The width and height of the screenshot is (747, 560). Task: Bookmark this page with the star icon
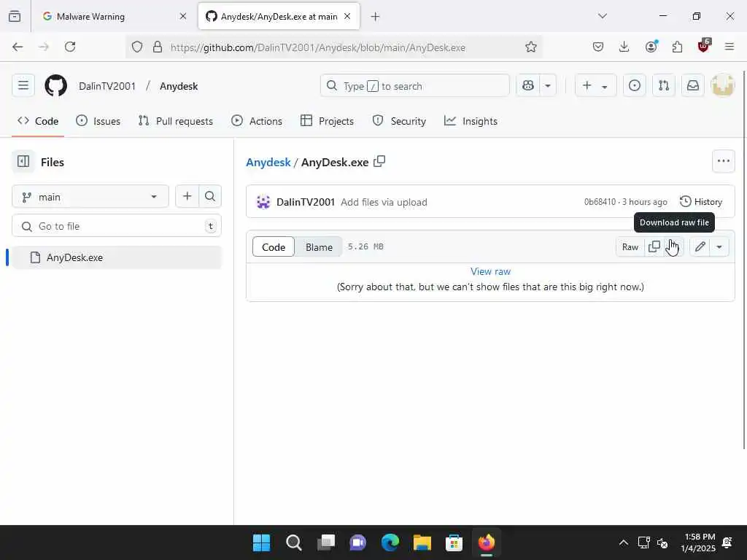point(531,47)
